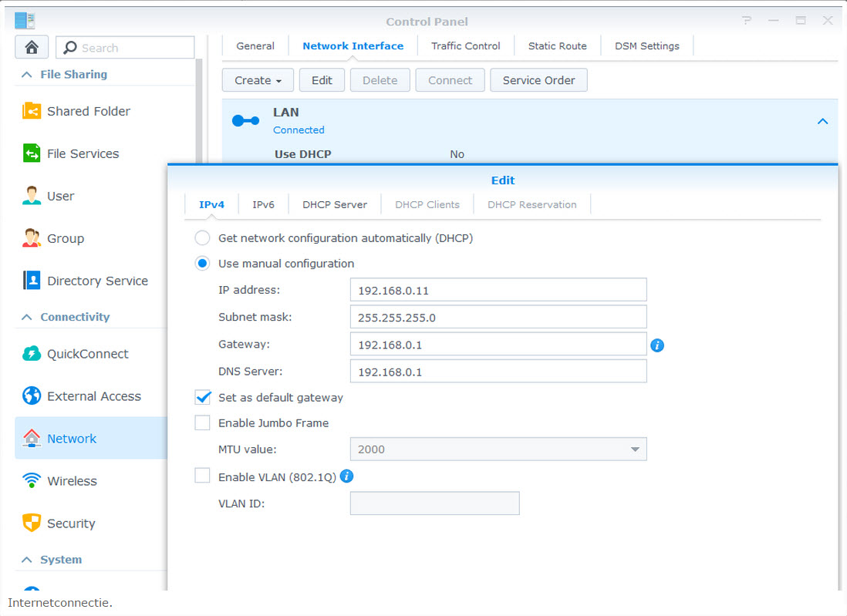Open the MTU value dropdown
847x616 pixels.
click(x=498, y=449)
